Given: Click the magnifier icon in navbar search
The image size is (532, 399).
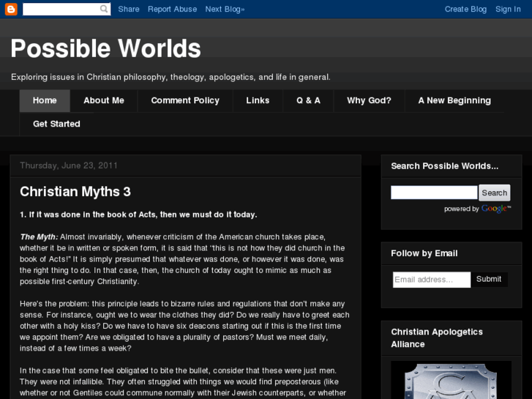Looking at the screenshot, I should pyautogui.click(x=104, y=9).
